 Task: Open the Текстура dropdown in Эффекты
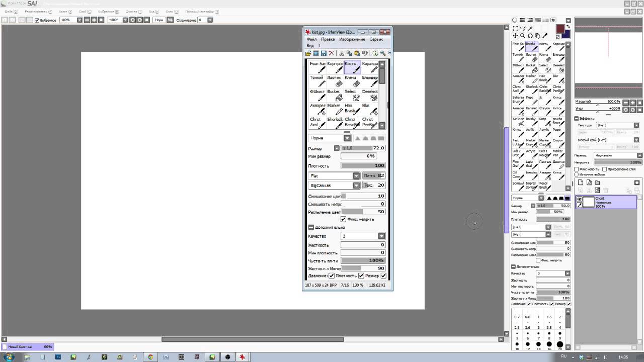coord(636,125)
